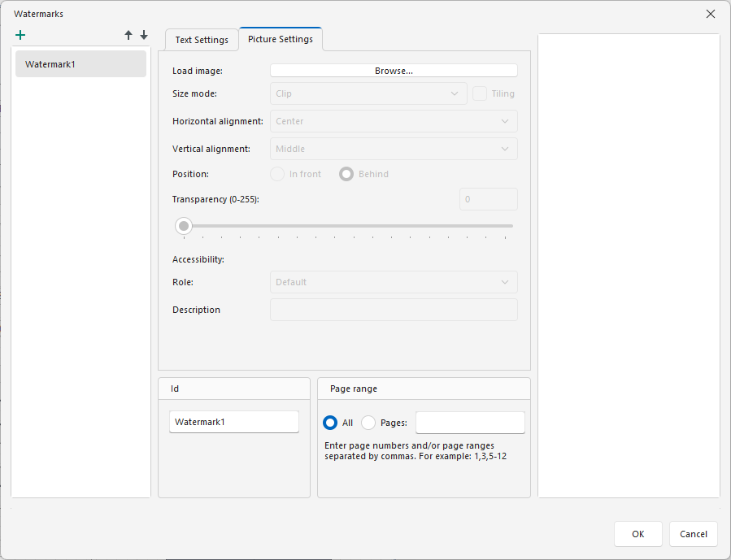Browse for an image to load

394,70
